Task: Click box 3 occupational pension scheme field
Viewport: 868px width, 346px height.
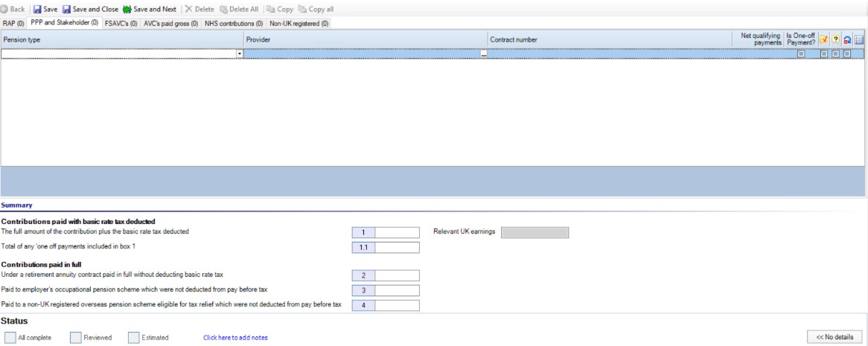Action: click(397, 291)
